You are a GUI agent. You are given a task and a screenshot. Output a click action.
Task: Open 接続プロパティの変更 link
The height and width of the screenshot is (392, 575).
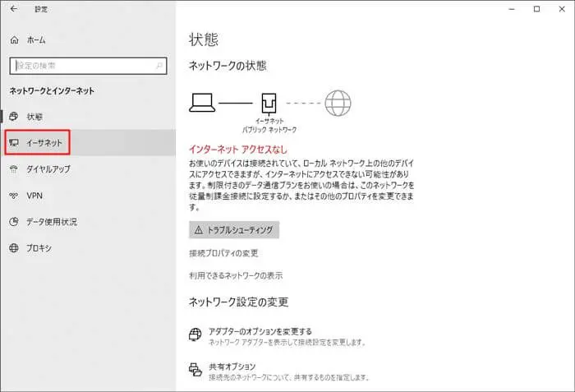click(x=223, y=252)
